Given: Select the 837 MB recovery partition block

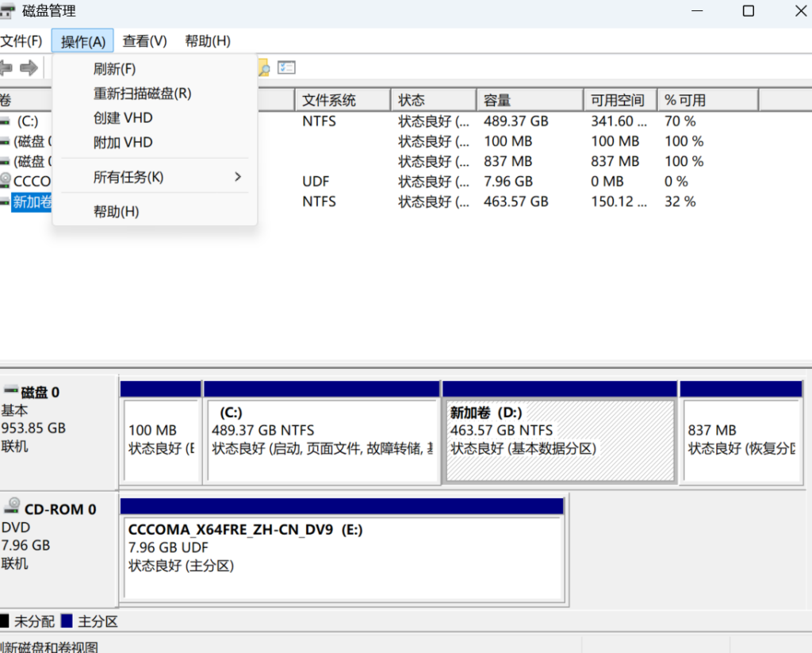Looking at the screenshot, I should (x=740, y=440).
